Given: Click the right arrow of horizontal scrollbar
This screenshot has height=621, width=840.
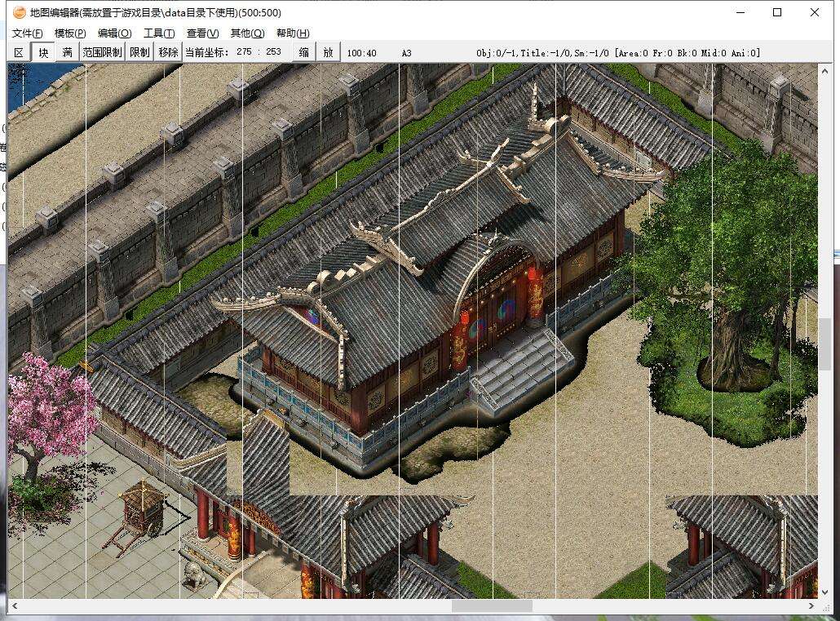Looking at the screenshot, I should [811, 605].
